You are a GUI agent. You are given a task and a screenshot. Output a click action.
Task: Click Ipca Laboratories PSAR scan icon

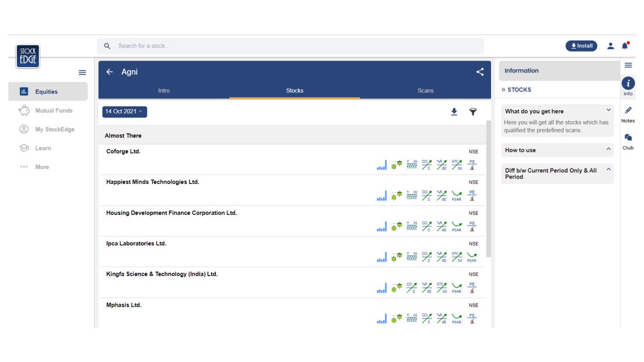click(x=472, y=257)
